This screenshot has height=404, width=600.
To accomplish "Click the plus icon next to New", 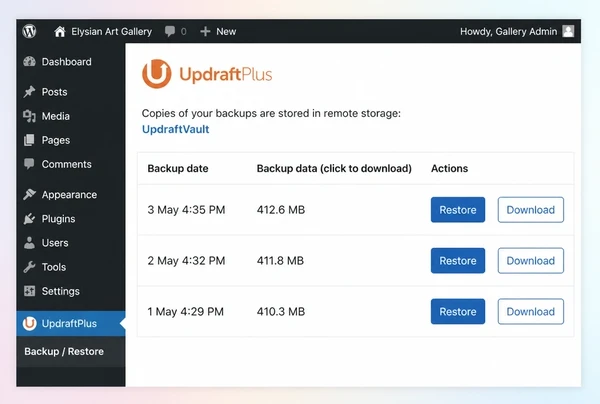I will pyautogui.click(x=205, y=31).
